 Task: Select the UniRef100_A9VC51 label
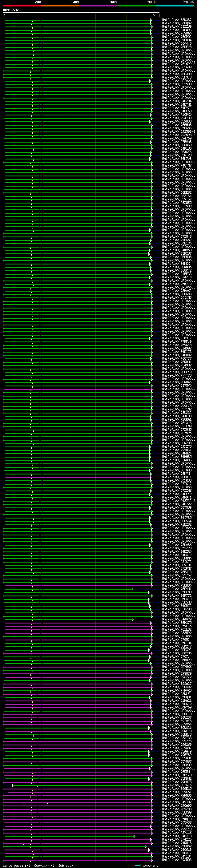click(177, 792)
